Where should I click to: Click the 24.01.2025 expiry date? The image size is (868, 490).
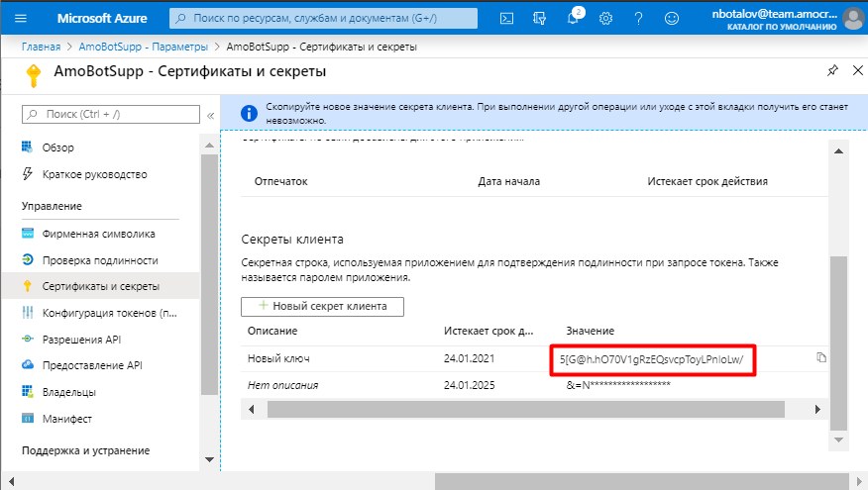tap(469, 385)
